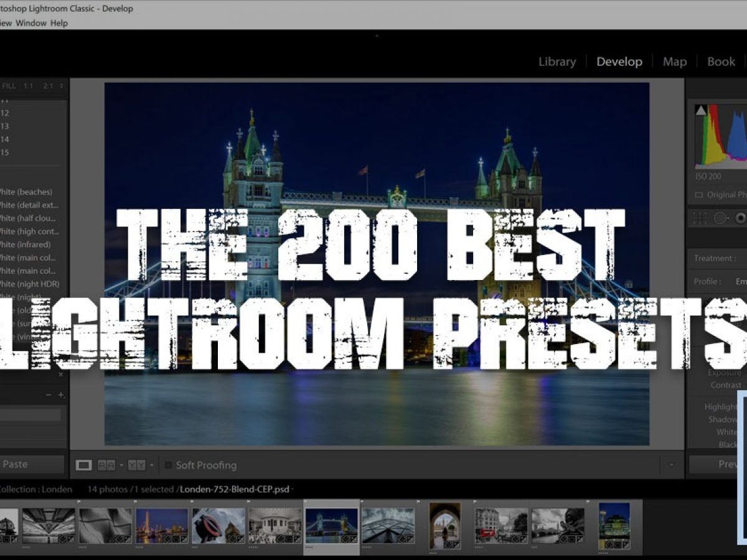Open toolbar content dropdown at toolbar right
Viewport: 747px width, 560px height.
click(x=671, y=465)
